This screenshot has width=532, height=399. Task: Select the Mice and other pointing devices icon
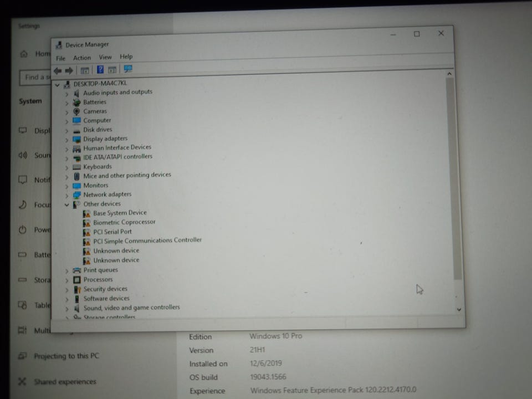[76, 176]
